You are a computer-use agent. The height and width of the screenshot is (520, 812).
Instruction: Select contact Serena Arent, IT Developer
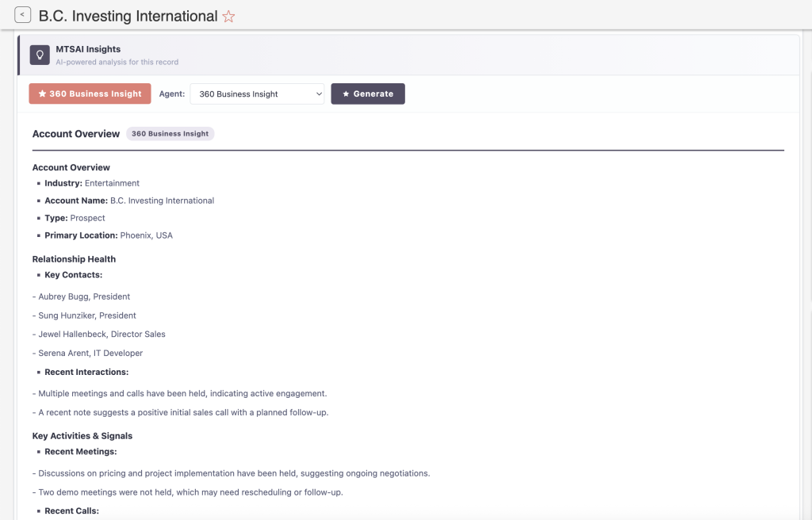pyautogui.click(x=90, y=354)
